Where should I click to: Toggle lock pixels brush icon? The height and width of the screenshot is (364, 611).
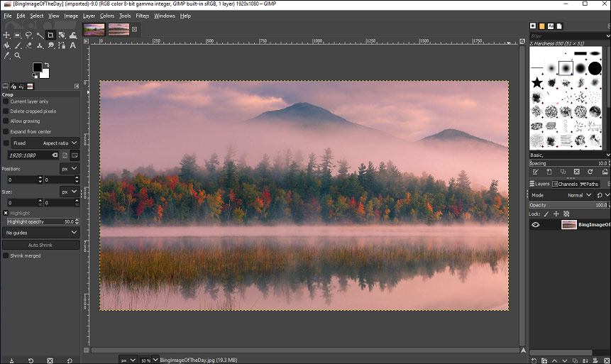(x=546, y=214)
